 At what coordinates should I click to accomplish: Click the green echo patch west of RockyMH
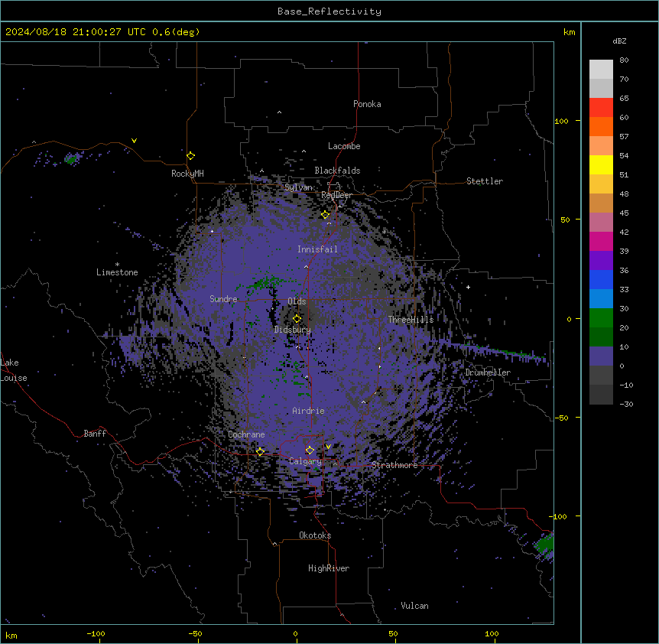(x=71, y=159)
